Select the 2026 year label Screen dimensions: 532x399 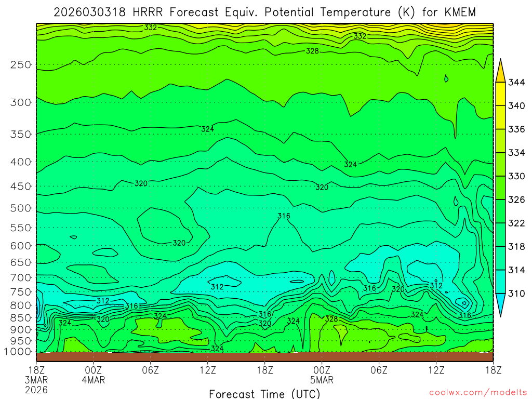pos(36,390)
